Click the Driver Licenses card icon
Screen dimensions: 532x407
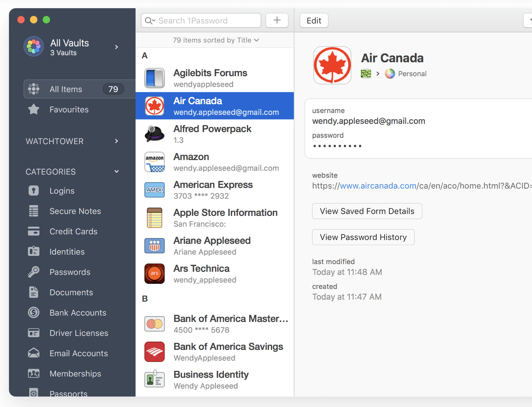click(34, 333)
